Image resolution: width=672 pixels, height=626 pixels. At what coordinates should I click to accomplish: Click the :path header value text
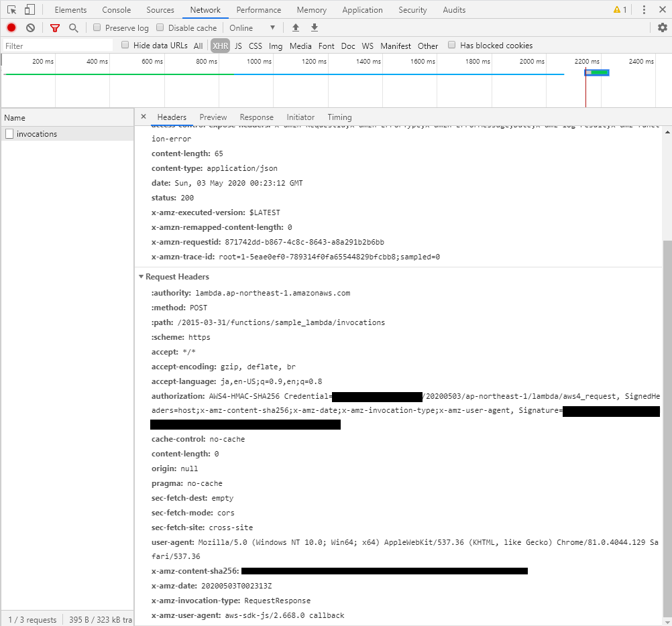pyautogui.click(x=281, y=322)
